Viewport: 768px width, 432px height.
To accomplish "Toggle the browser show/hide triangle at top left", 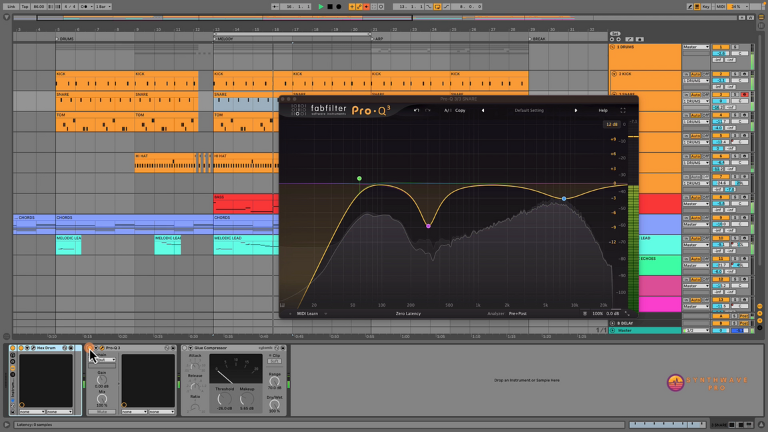I will 6,17.
